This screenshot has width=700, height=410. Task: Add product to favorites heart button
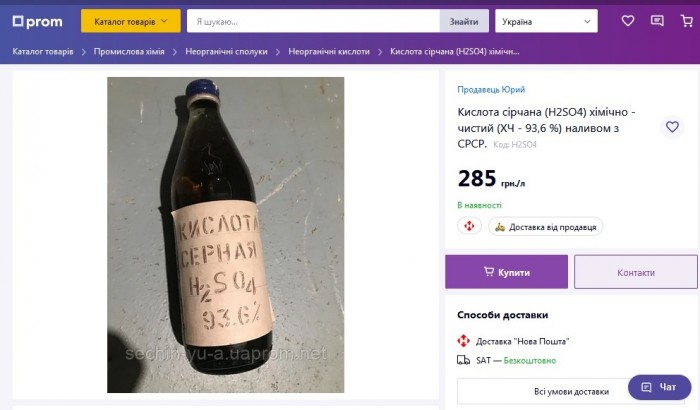[673, 127]
